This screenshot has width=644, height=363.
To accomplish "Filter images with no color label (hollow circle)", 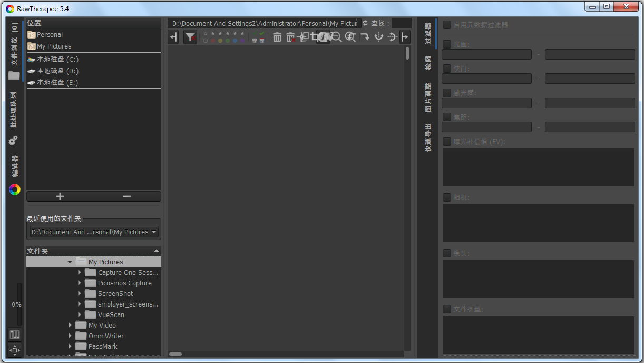I will coord(206,41).
